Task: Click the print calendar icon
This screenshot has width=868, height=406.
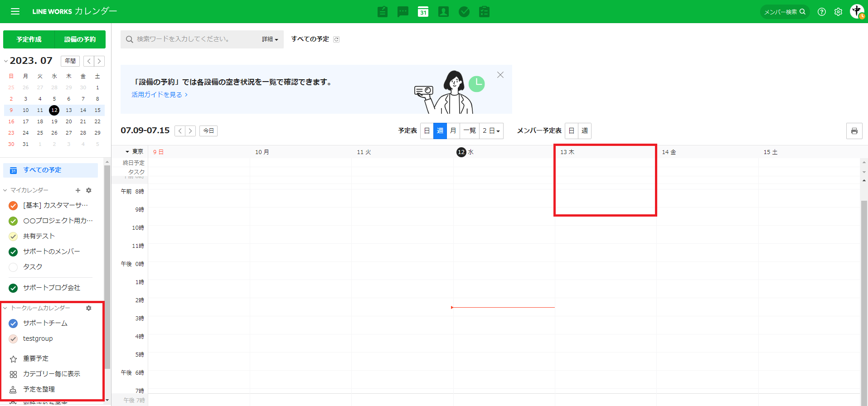Action: (x=854, y=131)
